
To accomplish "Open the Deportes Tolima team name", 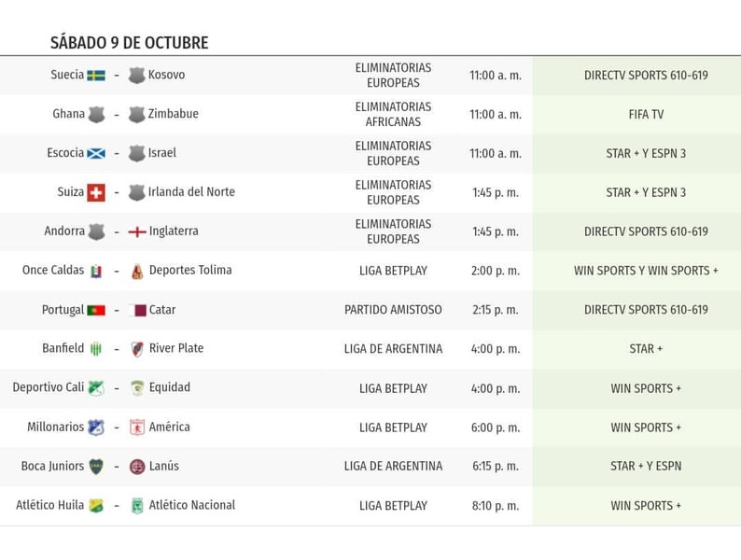I will point(190,270).
